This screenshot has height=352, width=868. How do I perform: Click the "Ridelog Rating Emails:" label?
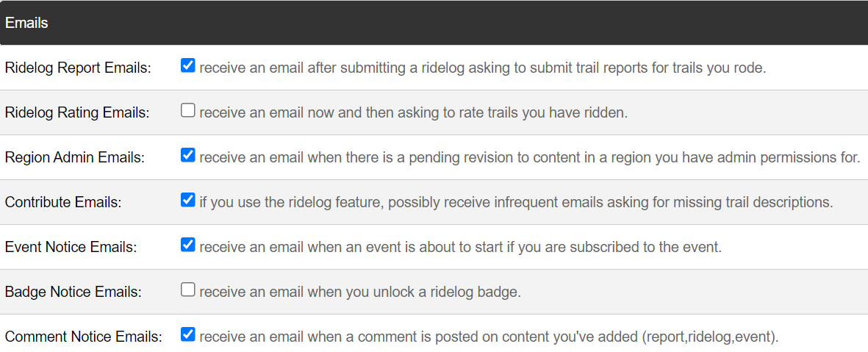(x=77, y=113)
